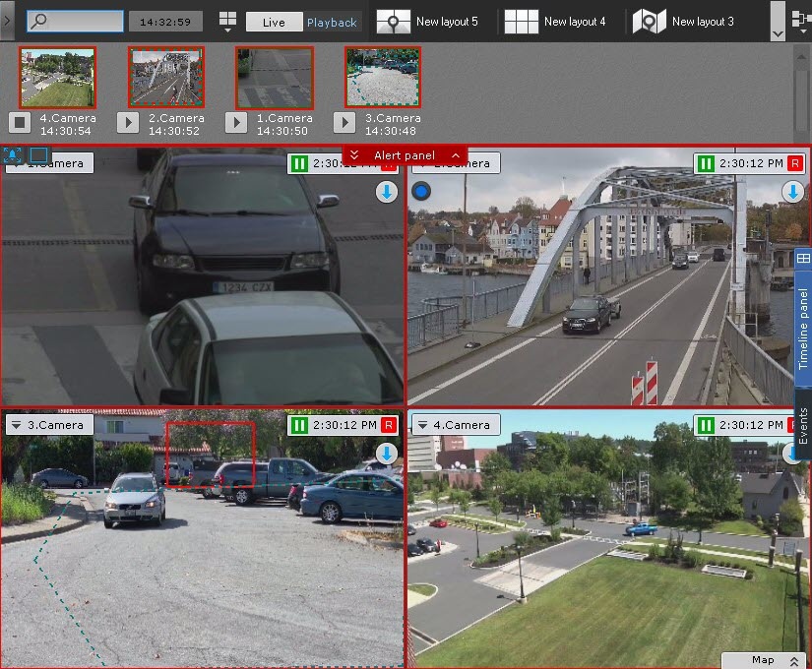Toggle to Live mode
The image size is (812, 669).
(x=273, y=22)
